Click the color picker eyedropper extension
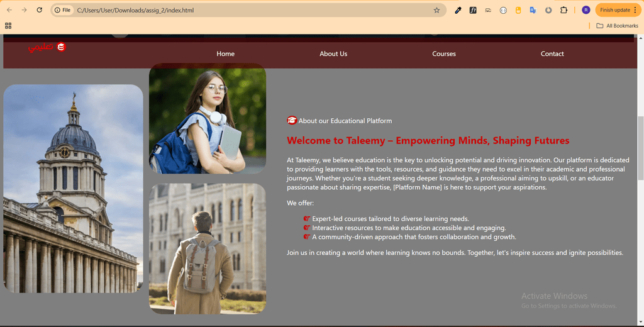Image resolution: width=644 pixels, height=327 pixels. [x=458, y=10]
